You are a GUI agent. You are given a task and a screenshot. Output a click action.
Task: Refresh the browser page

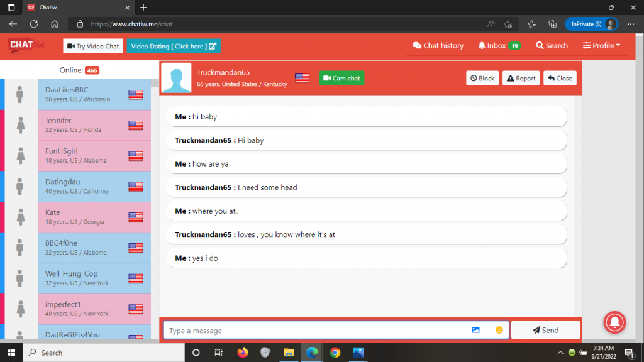point(34,24)
